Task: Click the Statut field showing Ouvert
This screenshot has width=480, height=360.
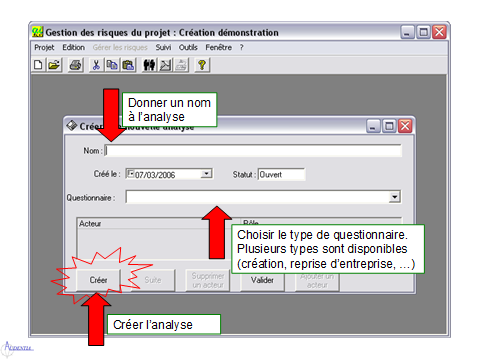Action: point(281,174)
